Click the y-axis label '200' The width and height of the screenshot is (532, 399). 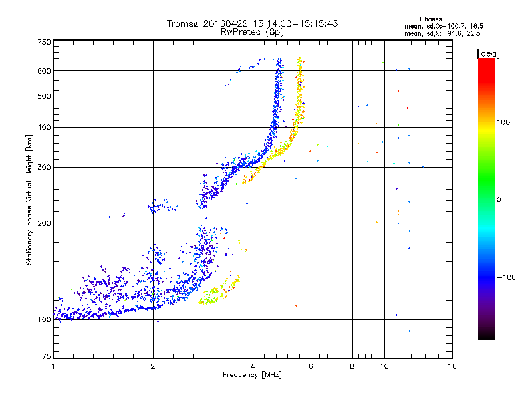(x=44, y=223)
